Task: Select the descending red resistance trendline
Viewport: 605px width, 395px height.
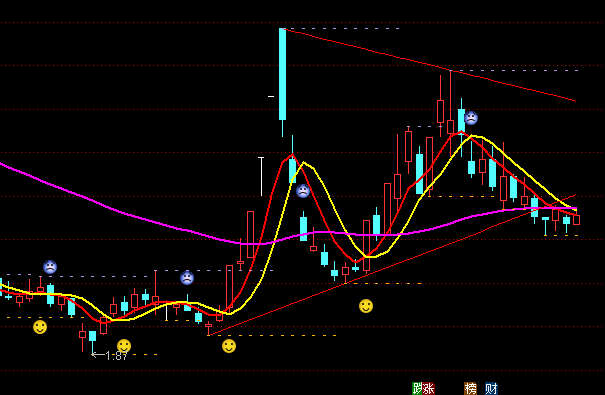Action: click(x=429, y=65)
